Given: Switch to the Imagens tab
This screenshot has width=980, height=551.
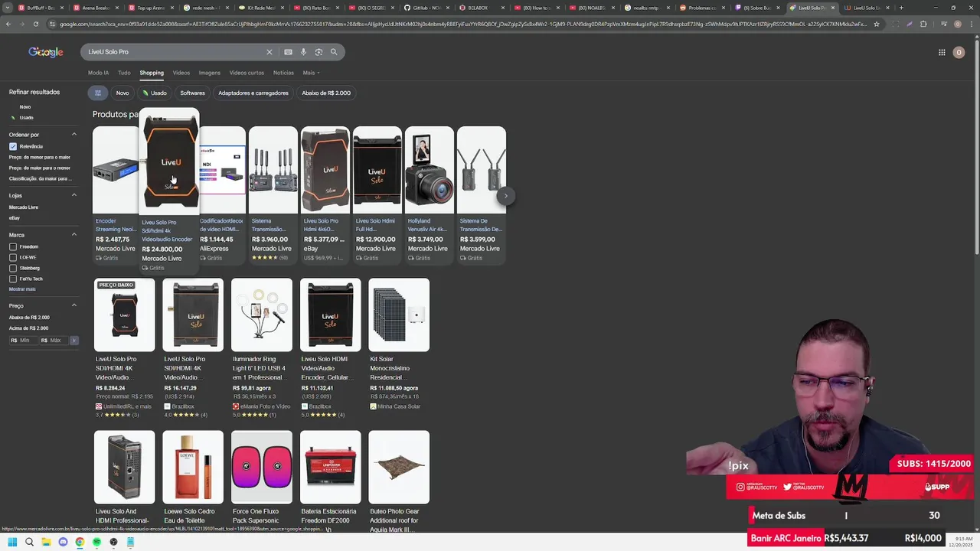Looking at the screenshot, I should click(210, 73).
